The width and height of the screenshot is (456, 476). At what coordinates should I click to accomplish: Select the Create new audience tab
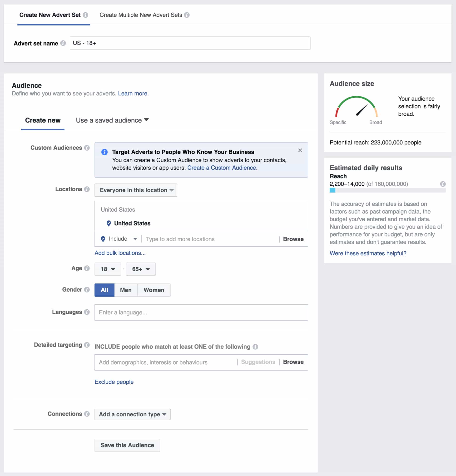point(43,120)
